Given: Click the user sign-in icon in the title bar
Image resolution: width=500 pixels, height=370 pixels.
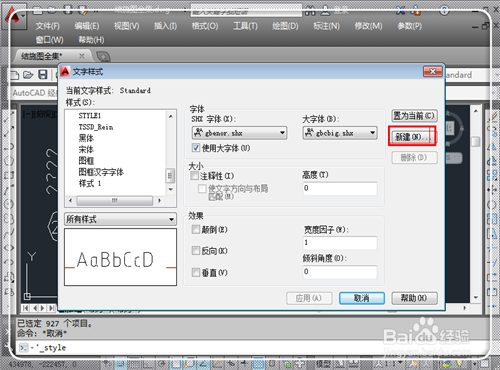Looking at the screenshot, I should pyautogui.click(x=325, y=11).
